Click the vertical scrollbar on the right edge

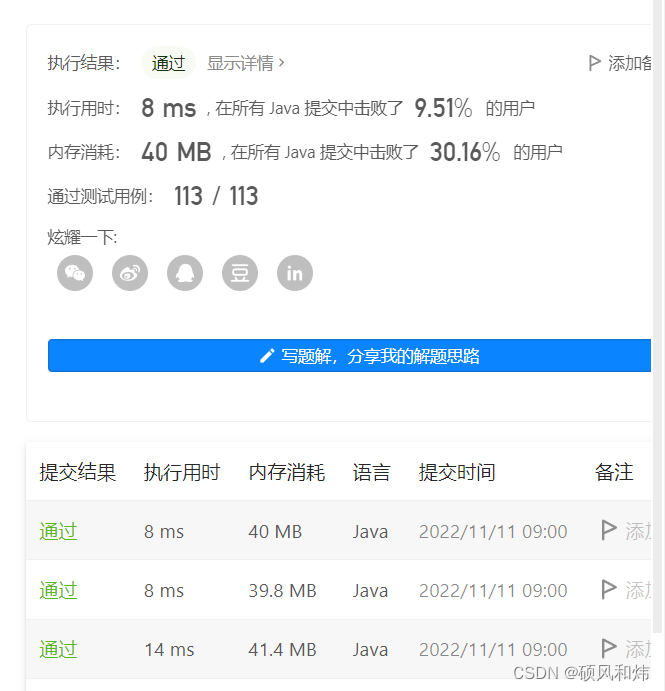(659, 317)
